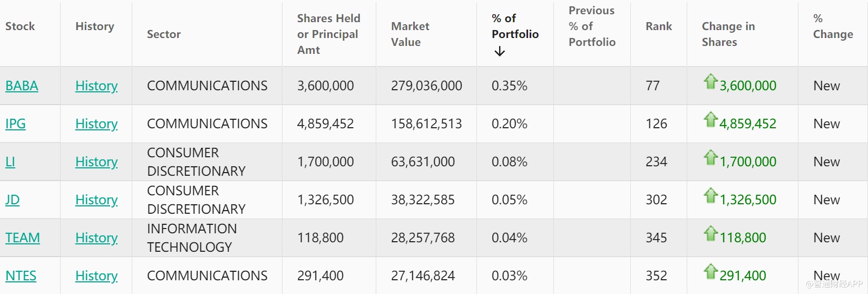
Task: Open the TEAM stock link
Action: tap(23, 238)
